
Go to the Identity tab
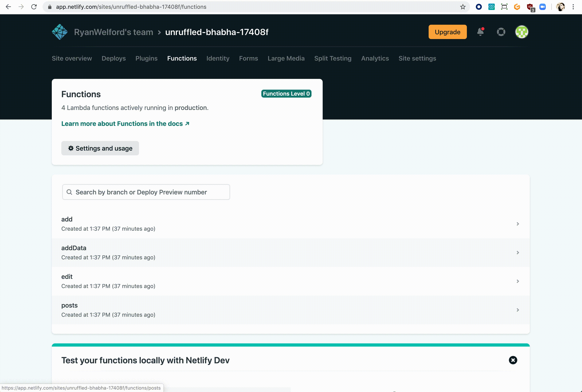pos(218,58)
